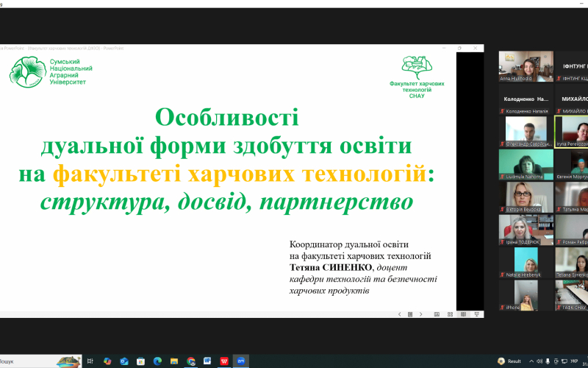Open Microsoft Edge from taskbar

[x=157, y=361]
